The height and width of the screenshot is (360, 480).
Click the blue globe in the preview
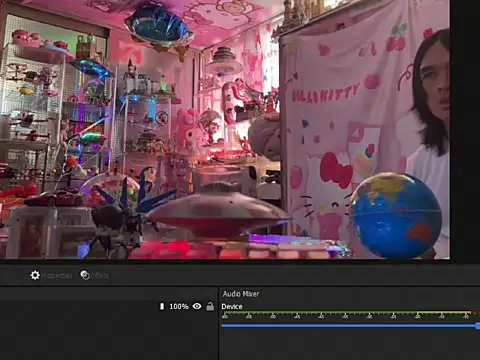coord(396,215)
